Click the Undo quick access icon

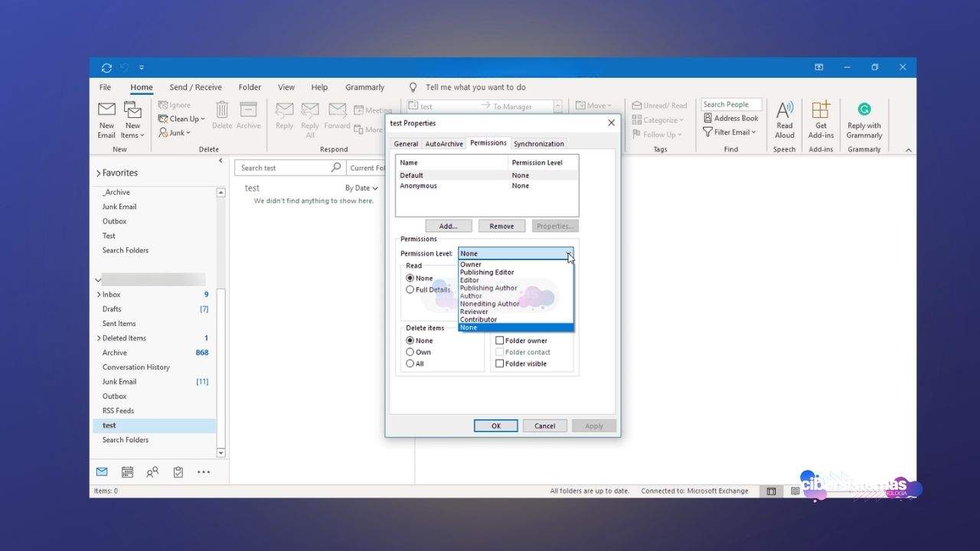point(125,67)
